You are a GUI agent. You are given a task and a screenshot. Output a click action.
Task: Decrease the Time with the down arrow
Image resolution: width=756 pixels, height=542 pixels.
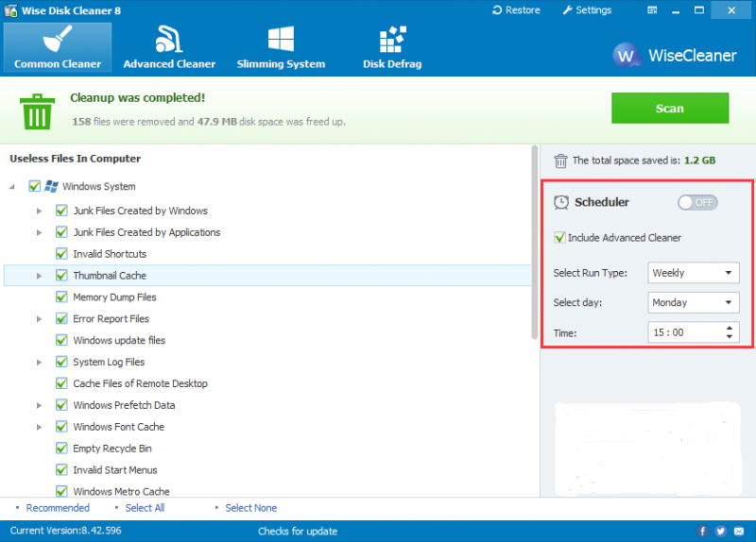730,336
